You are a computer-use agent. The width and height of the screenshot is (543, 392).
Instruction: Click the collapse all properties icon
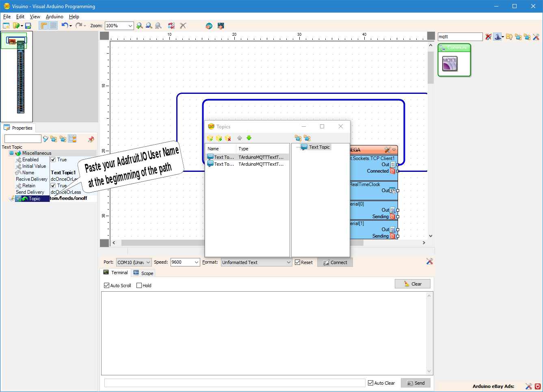(x=63, y=139)
